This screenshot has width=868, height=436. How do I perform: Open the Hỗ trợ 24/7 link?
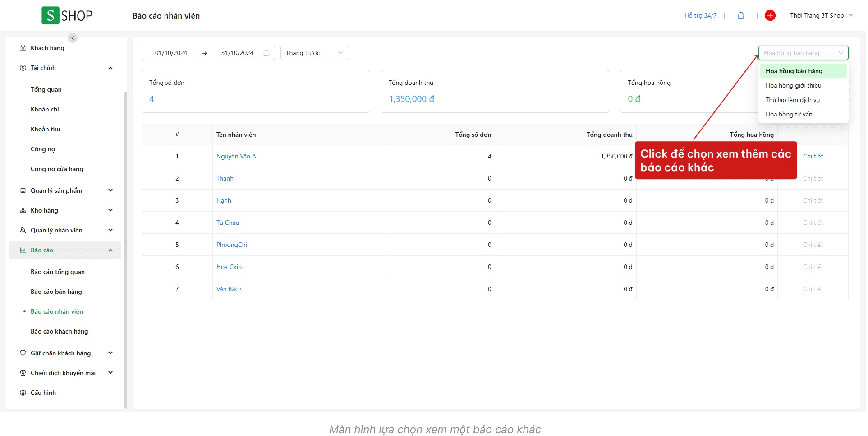click(700, 15)
